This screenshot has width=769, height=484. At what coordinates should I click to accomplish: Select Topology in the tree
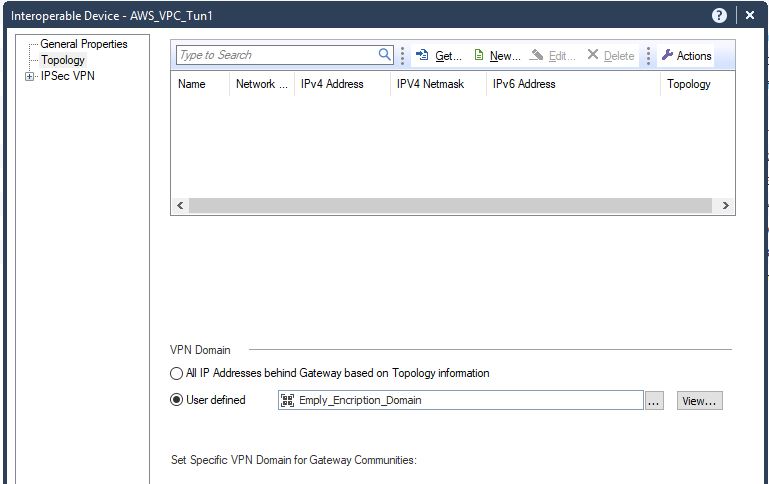point(63,60)
